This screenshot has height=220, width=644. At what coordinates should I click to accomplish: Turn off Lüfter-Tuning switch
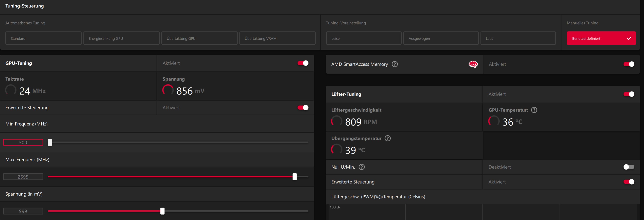coord(629,94)
